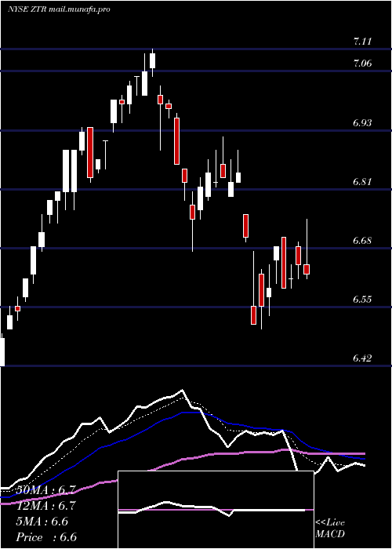This screenshot has width=392, height=549.
Task: Click the MACD inset chart panel
Action: [216, 510]
